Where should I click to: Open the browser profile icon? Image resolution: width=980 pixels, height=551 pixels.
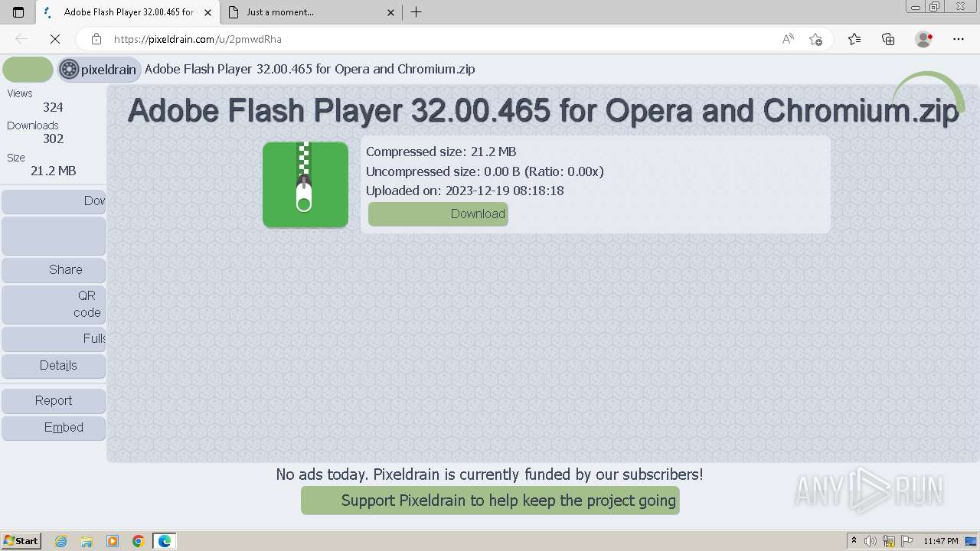[x=923, y=39]
